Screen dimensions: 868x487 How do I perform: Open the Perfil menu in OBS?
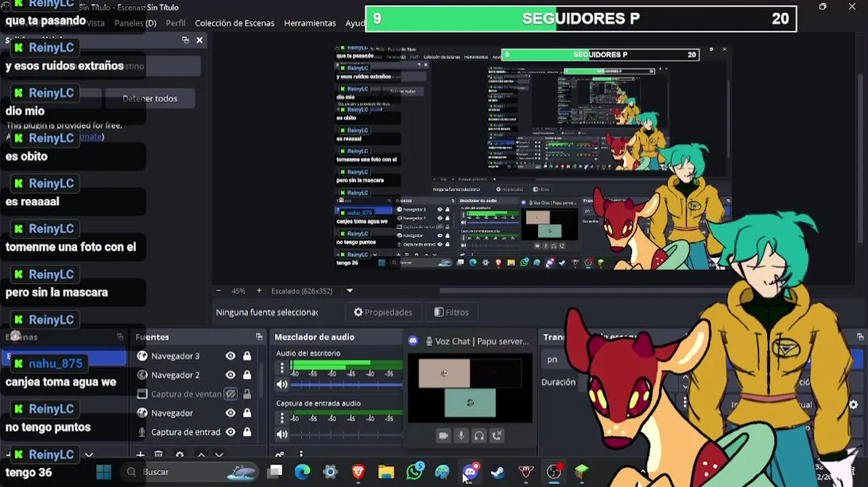click(x=175, y=23)
